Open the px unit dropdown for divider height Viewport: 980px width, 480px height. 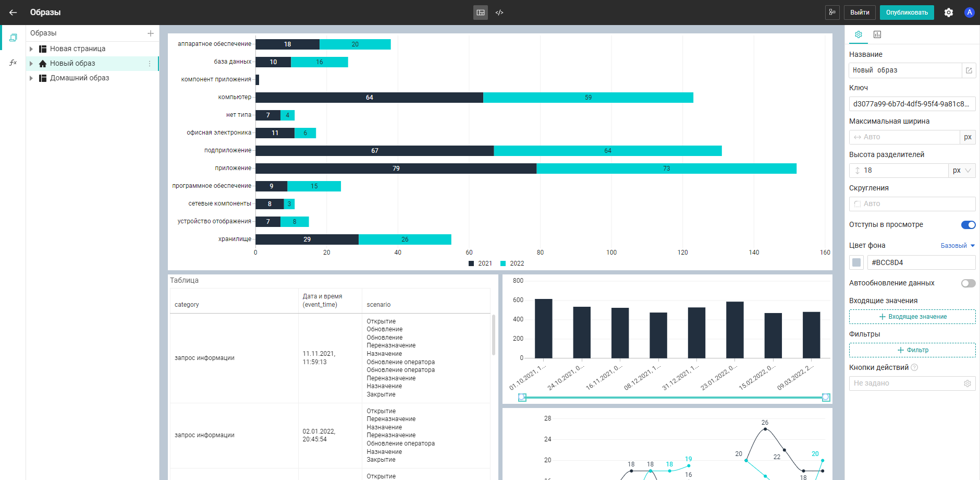pyautogui.click(x=962, y=171)
